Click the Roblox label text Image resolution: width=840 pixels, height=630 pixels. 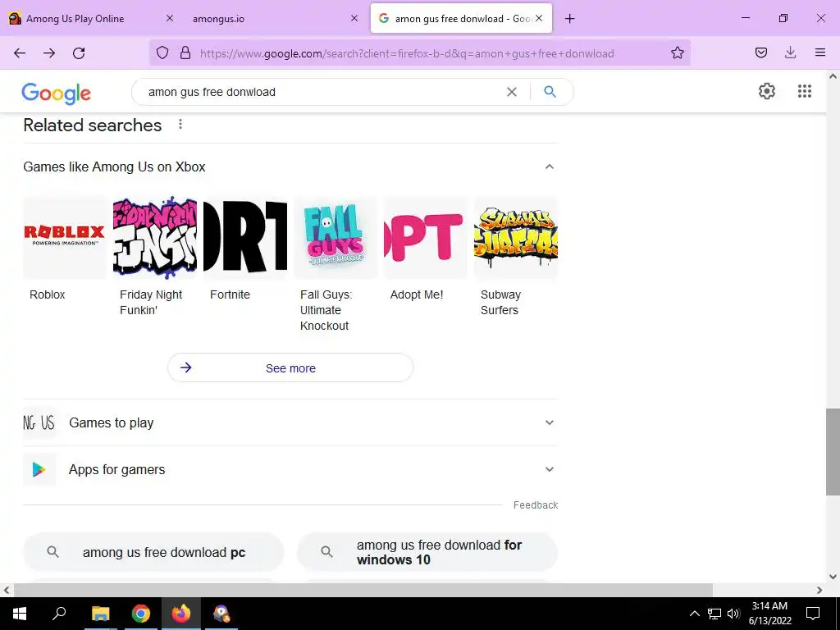47,294
